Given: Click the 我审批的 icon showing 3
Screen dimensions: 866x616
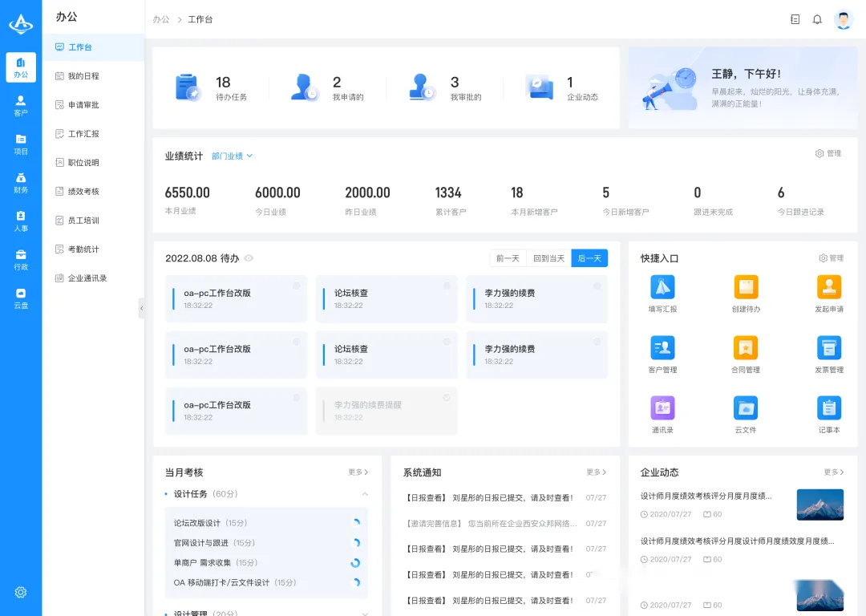Looking at the screenshot, I should click(422, 87).
